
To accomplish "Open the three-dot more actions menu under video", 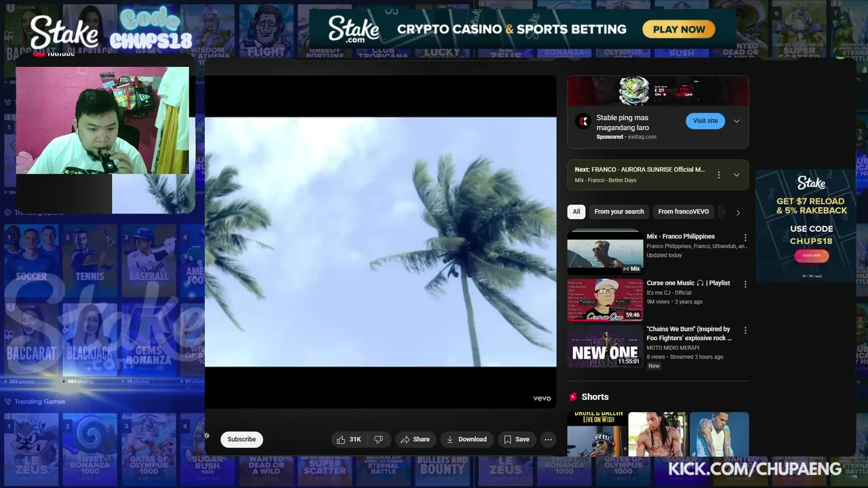I will pos(548,439).
